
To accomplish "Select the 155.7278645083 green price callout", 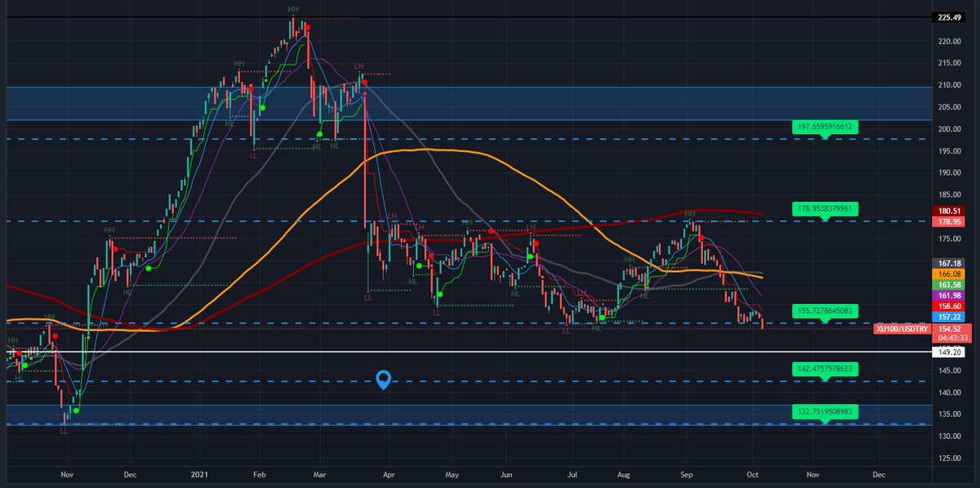I will (x=826, y=311).
